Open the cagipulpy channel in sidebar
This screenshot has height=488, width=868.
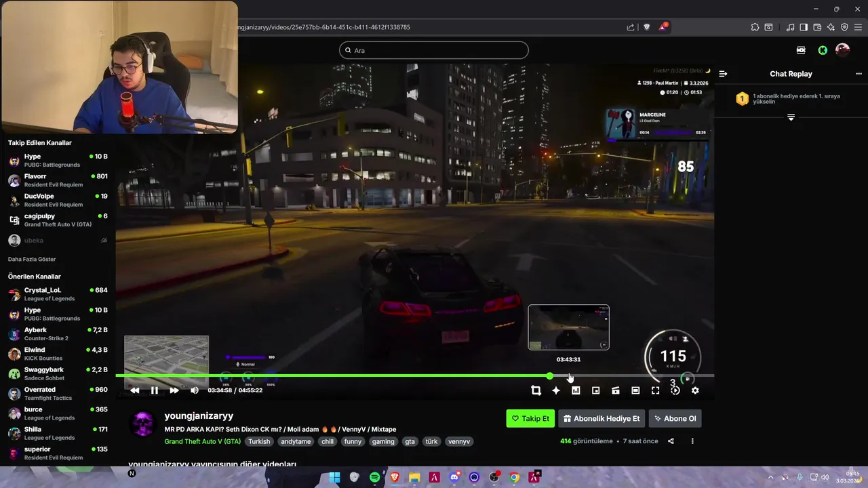tap(58, 220)
